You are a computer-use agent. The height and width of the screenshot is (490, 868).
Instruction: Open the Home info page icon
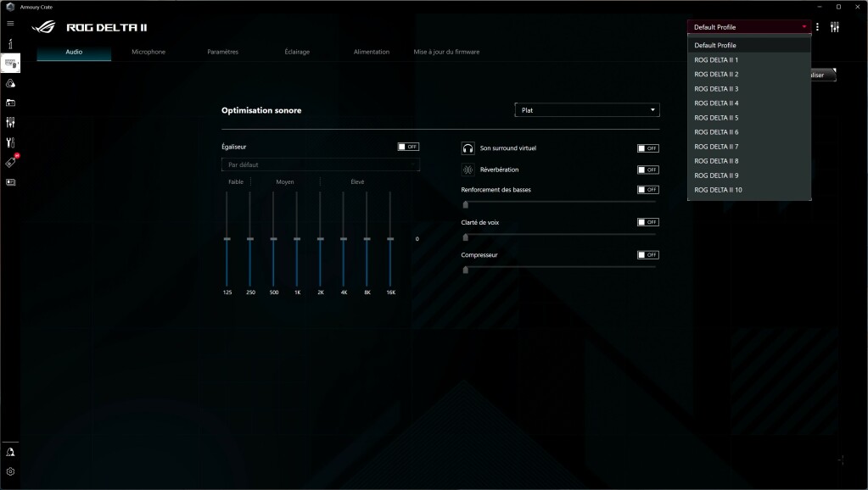pos(10,44)
